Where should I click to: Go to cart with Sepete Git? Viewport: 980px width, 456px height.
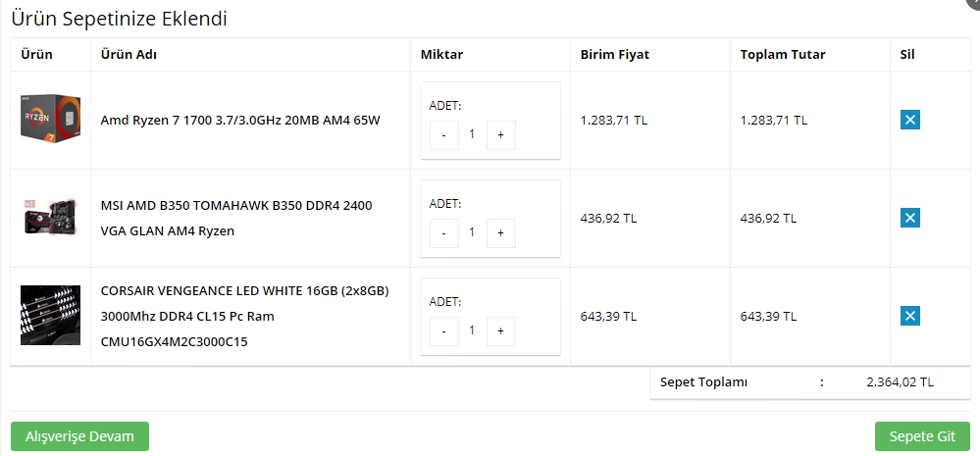pyautogui.click(x=922, y=436)
